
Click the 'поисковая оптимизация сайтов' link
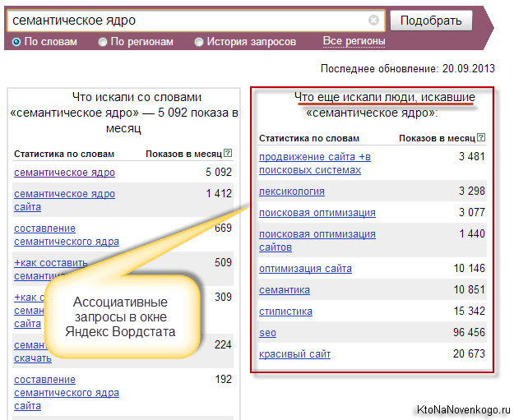(x=317, y=241)
